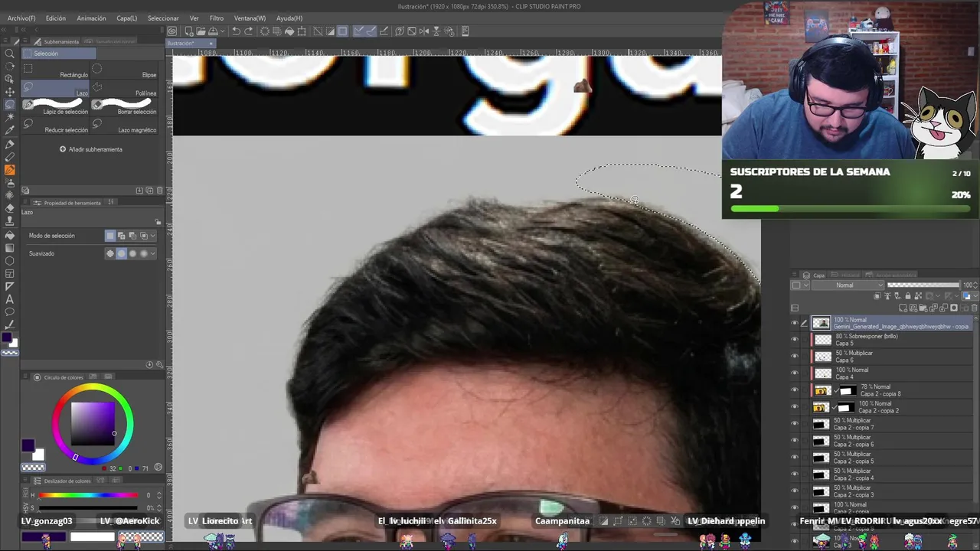Open the Archivo menu

tap(21, 18)
